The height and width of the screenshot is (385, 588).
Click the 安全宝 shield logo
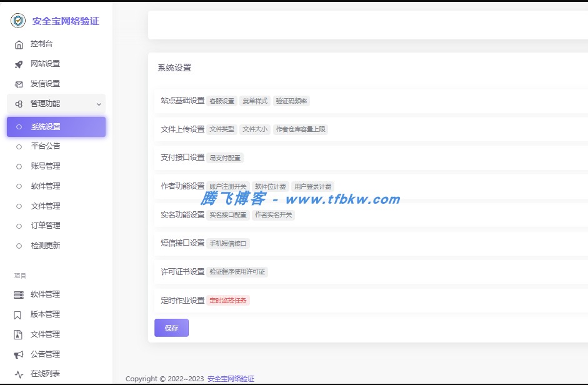click(x=19, y=21)
